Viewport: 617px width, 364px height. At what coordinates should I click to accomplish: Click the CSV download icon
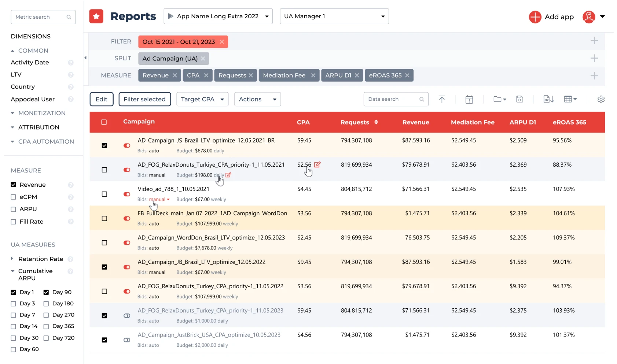[548, 99]
